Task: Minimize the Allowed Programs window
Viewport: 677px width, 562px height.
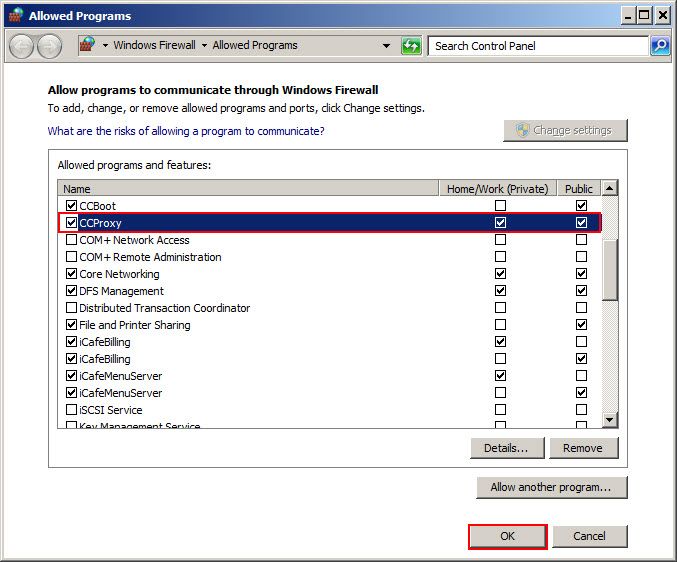Action: 628,16
